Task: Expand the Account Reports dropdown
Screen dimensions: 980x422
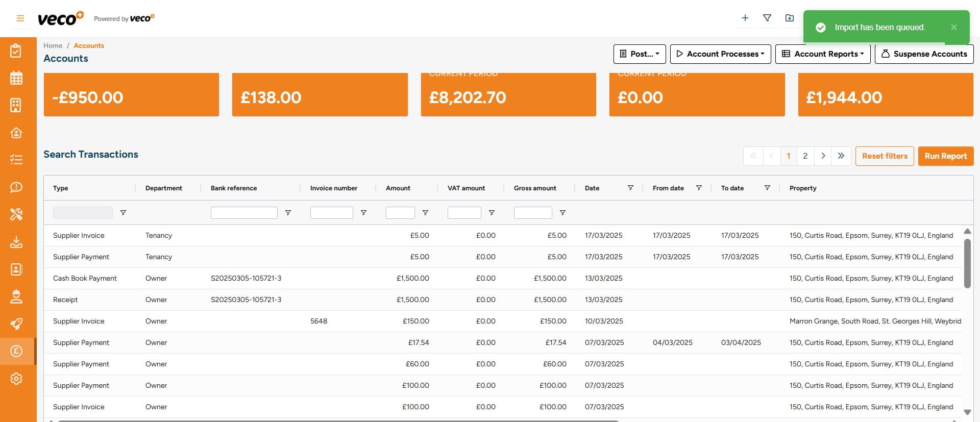Action: click(822, 54)
